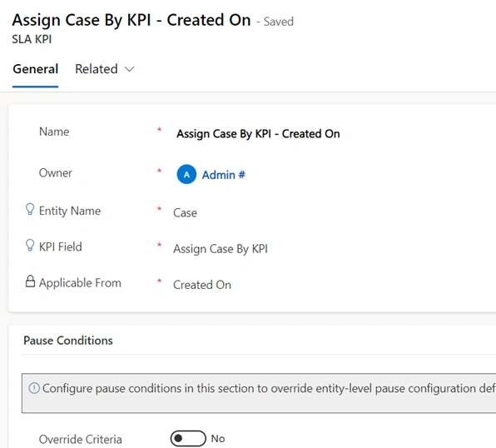This screenshot has height=448, width=496.
Task: Expand the Related tab chevron
Action: (129, 69)
